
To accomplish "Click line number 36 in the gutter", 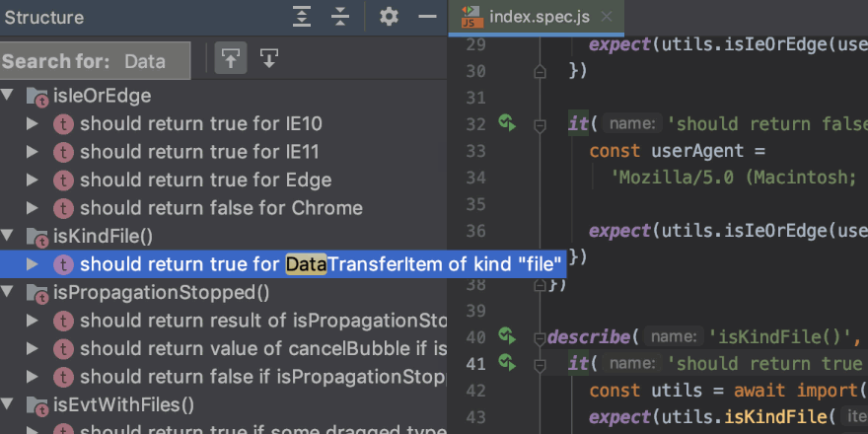I will 475,230.
